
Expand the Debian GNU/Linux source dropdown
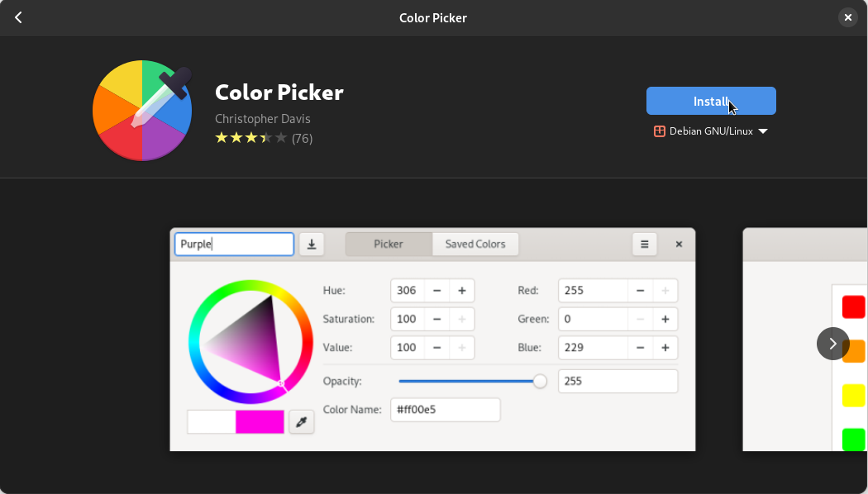tap(711, 131)
